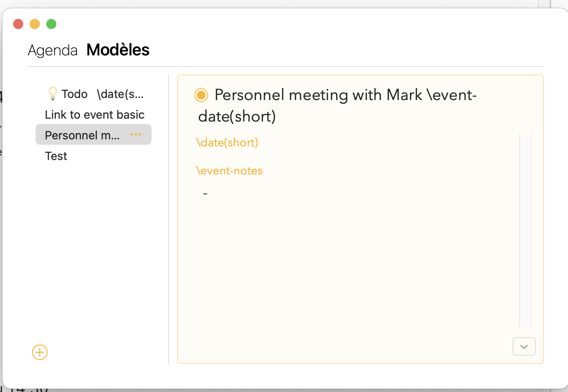Click the yellow minimize window button

tap(35, 24)
